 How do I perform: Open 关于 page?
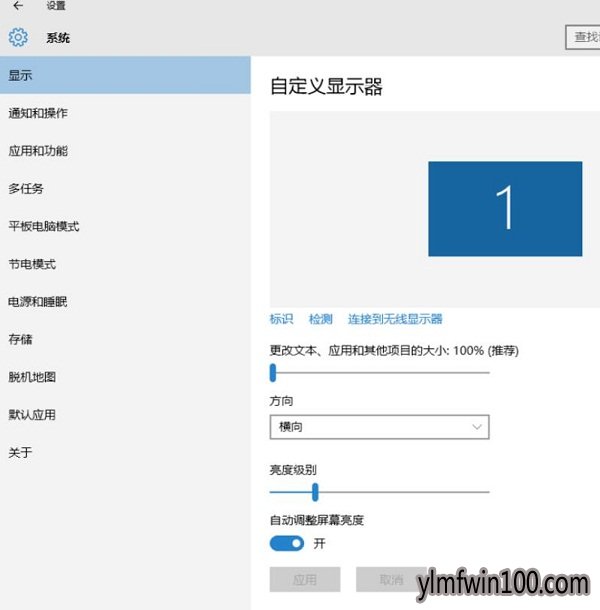click(x=125, y=452)
